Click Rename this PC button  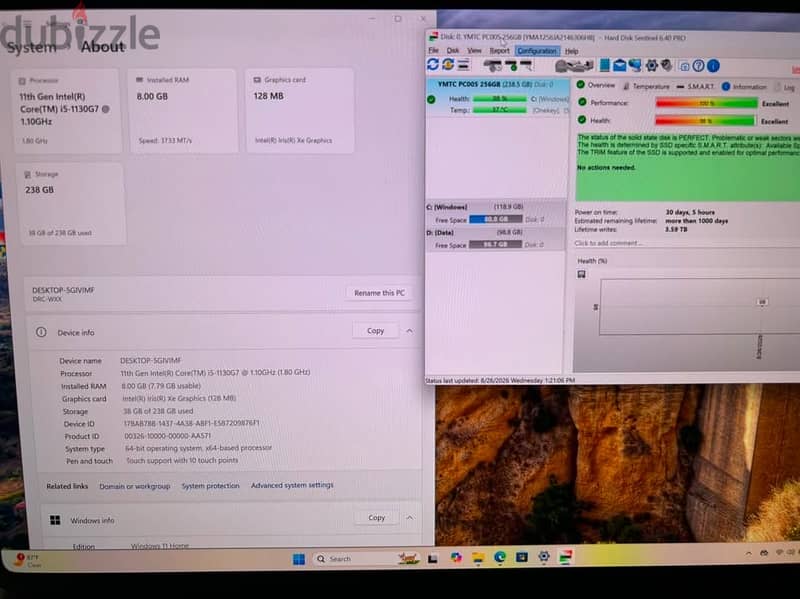click(x=379, y=293)
